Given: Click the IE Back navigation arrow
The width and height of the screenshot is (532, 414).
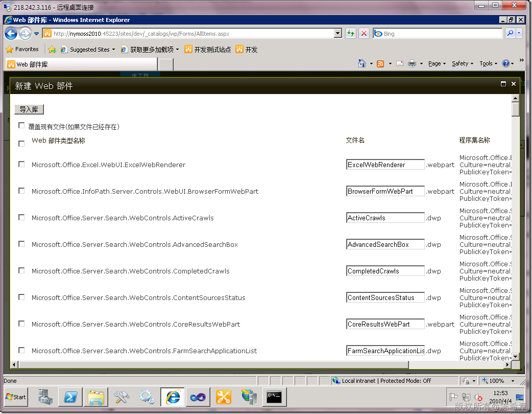Looking at the screenshot, I should pyautogui.click(x=11, y=33).
